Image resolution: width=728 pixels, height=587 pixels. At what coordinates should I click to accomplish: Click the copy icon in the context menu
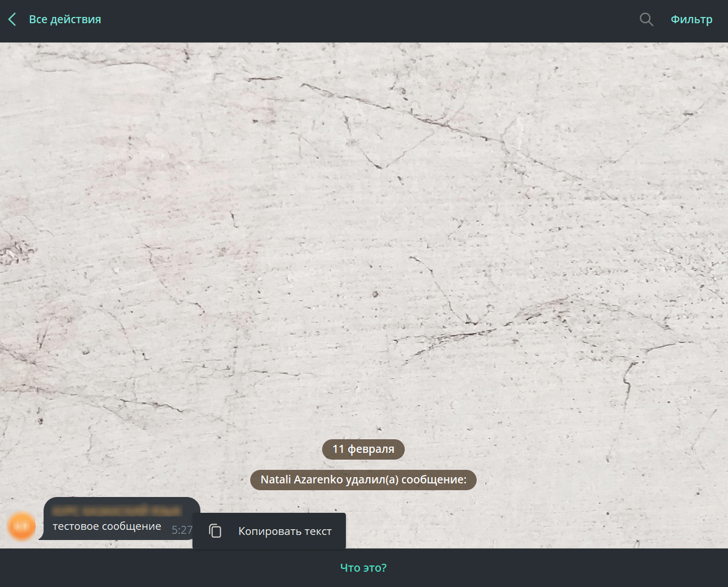tap(215, 531)
